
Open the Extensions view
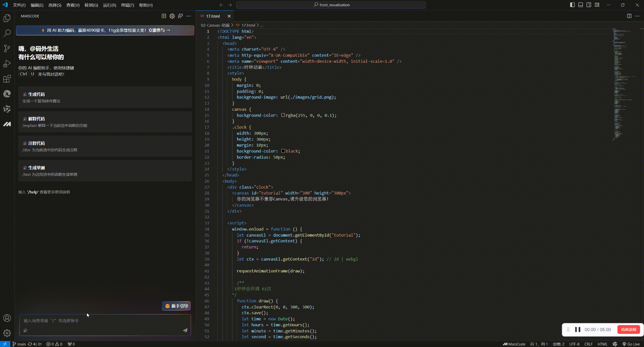point(7,79)
